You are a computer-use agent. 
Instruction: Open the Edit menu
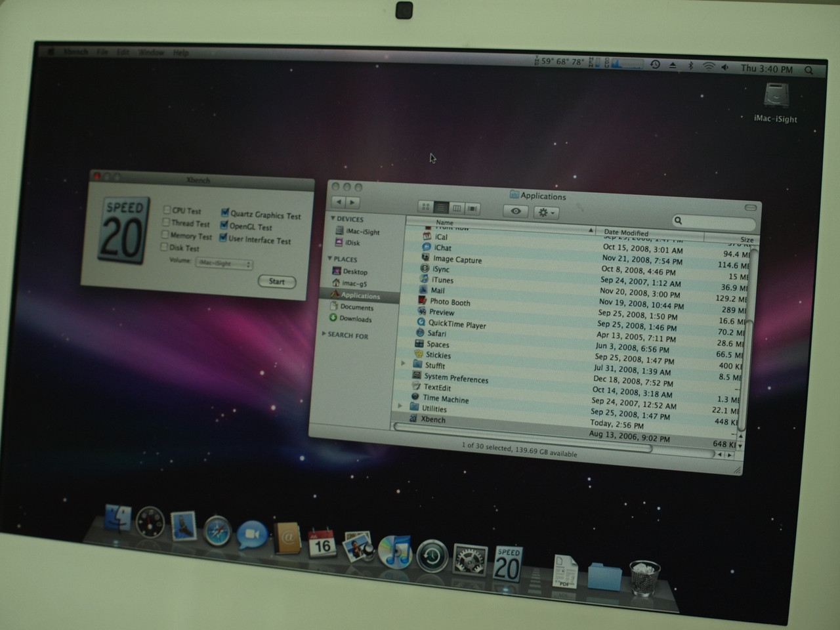click(122, 52)
